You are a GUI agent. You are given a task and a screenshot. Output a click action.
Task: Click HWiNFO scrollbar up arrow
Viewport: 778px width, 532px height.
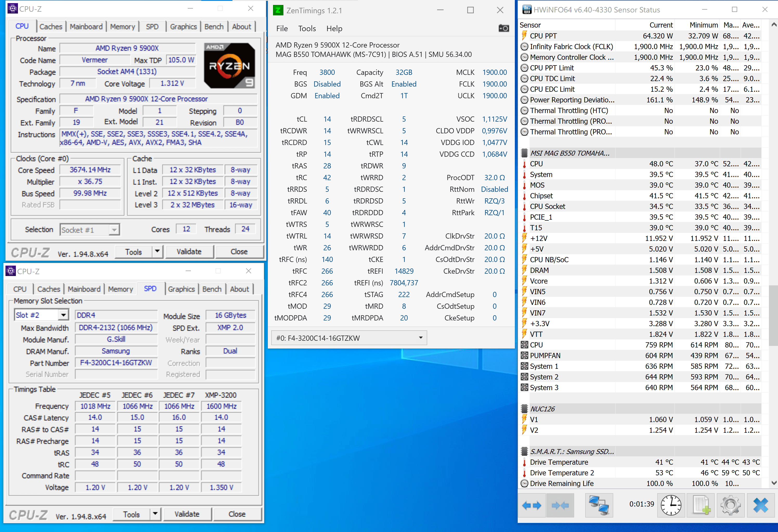click(x=774, y=24)
